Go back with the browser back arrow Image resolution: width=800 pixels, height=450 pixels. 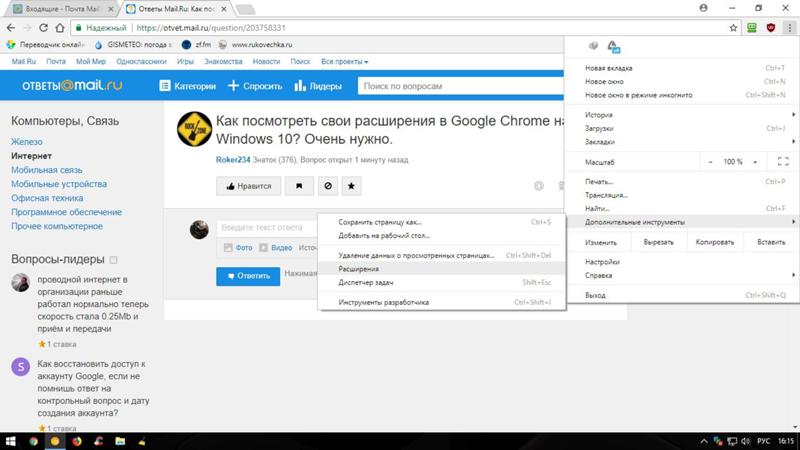click(11, 28)
